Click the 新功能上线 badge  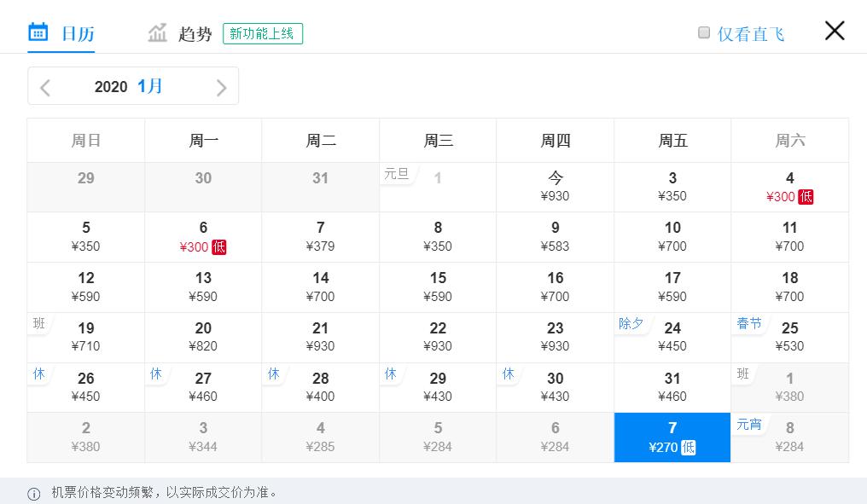coord(263,33)
